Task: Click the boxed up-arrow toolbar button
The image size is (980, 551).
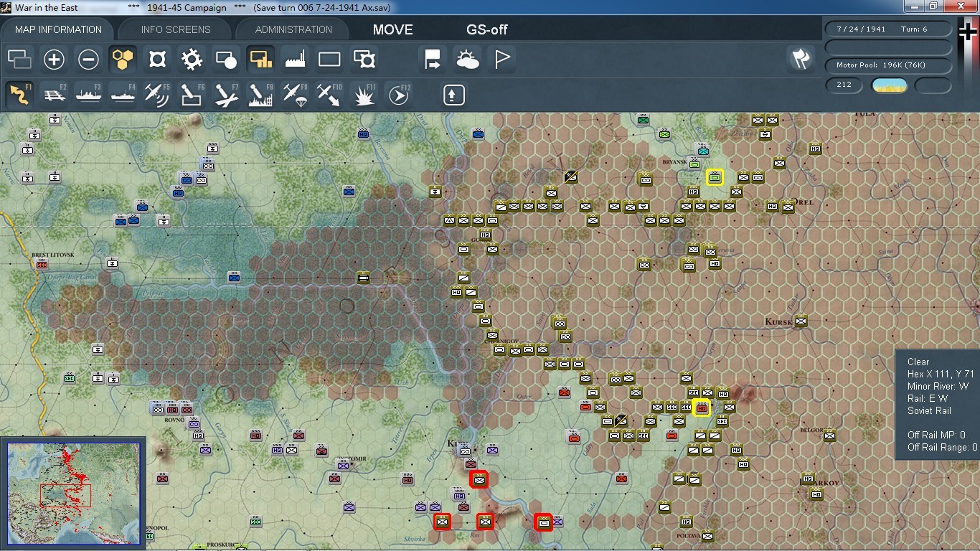Action: pos(453,95)
